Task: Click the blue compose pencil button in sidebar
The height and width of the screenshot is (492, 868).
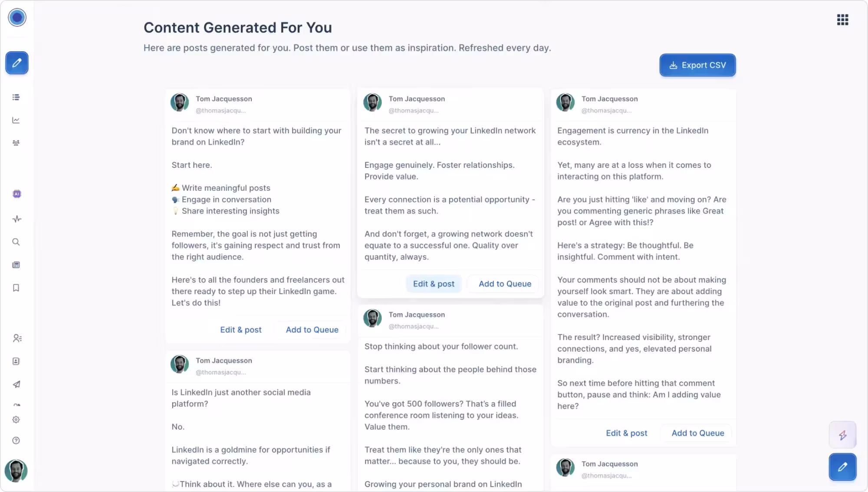Action: click(17, 63)
